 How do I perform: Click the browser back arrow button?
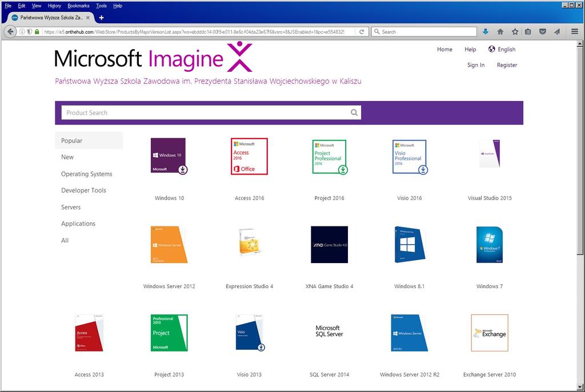click(10, 32)
